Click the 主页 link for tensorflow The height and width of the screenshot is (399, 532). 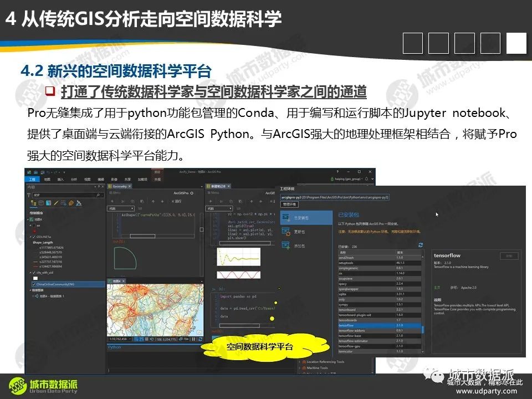coord(437,288)
